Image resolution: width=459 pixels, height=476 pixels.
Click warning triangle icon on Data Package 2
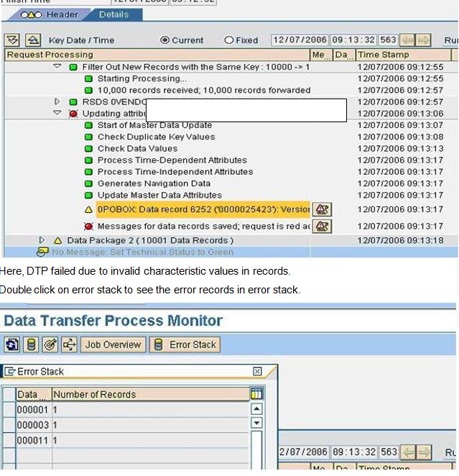57,241
